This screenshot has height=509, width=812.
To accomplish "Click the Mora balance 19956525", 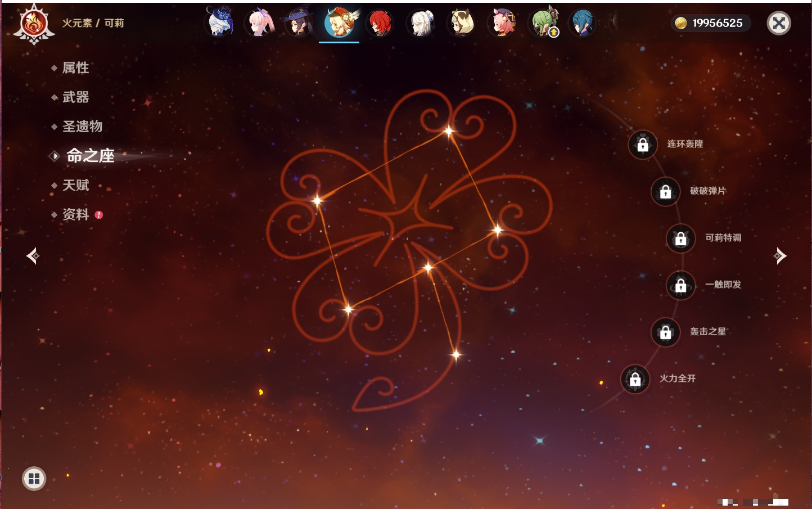I will (718, 23).
